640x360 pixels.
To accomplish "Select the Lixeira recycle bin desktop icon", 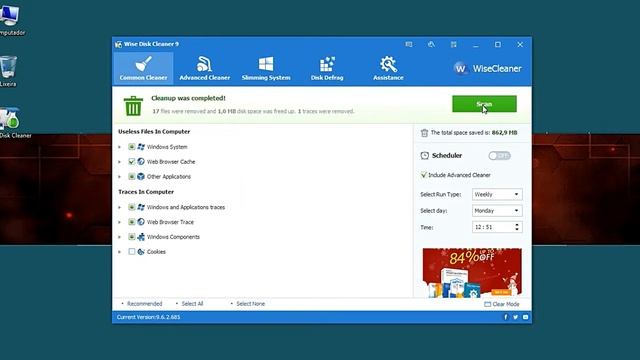I will 9,71.
